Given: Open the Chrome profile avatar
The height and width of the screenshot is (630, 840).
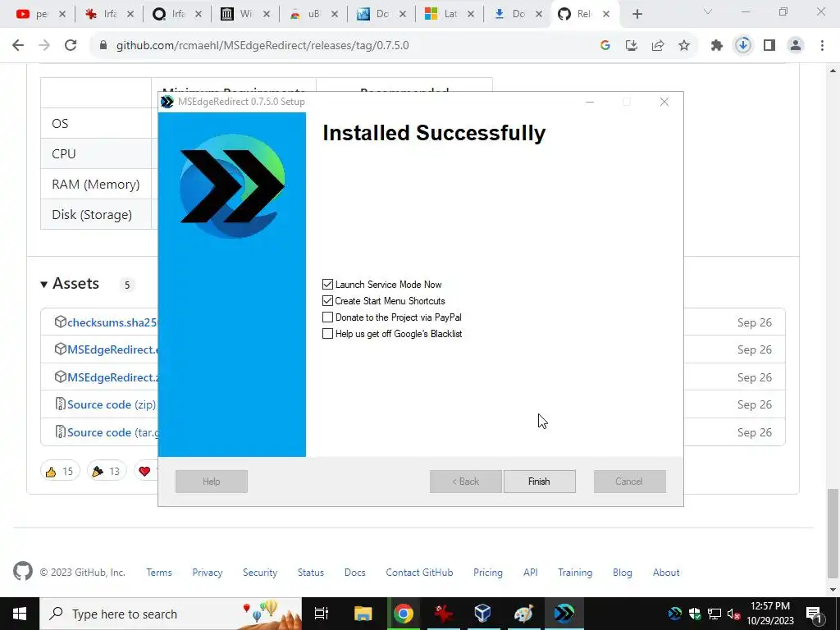Looking at the screenshot, I should [796, 46].
